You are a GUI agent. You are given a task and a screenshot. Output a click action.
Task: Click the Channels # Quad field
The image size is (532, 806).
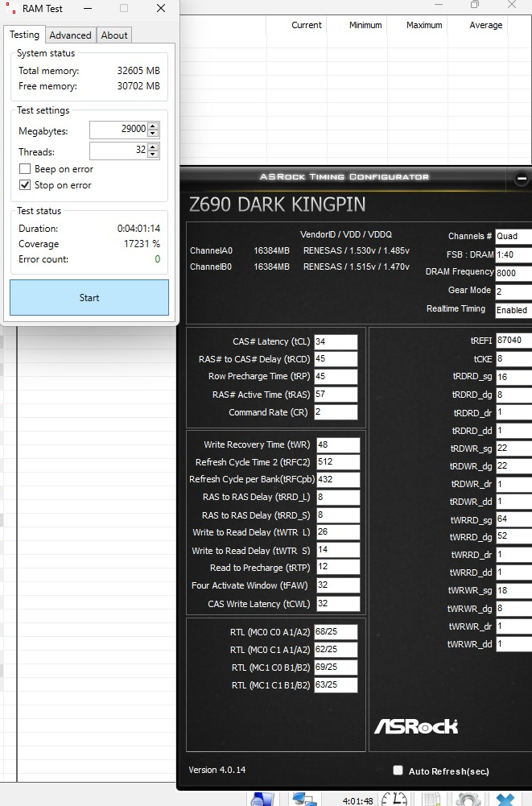point(513,236)
